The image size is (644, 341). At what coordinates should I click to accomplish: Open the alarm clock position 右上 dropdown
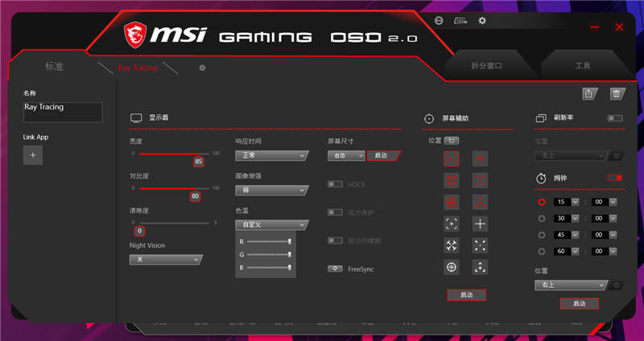(572, 286)
